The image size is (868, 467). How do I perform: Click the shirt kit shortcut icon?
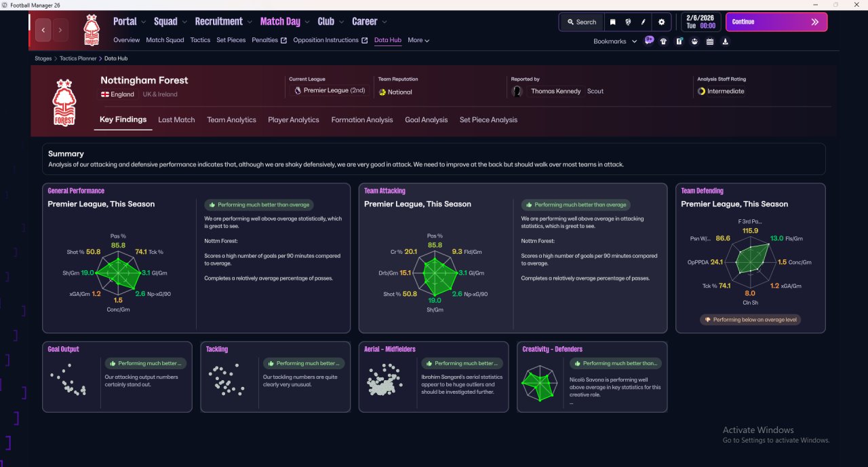click(663, 41)
